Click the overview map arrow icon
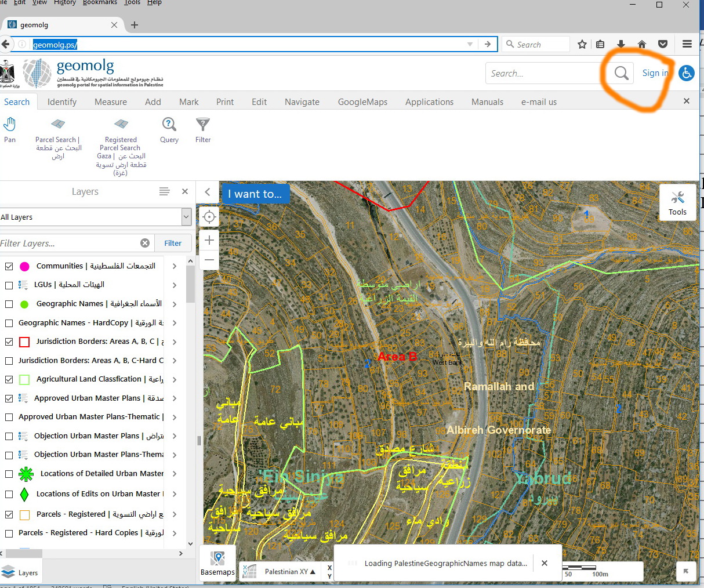 coord(686,571)
